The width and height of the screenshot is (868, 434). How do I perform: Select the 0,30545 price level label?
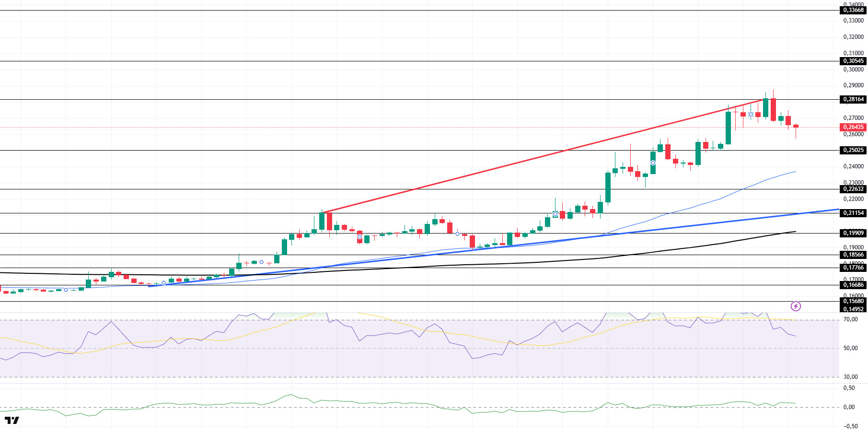point(854,61)
